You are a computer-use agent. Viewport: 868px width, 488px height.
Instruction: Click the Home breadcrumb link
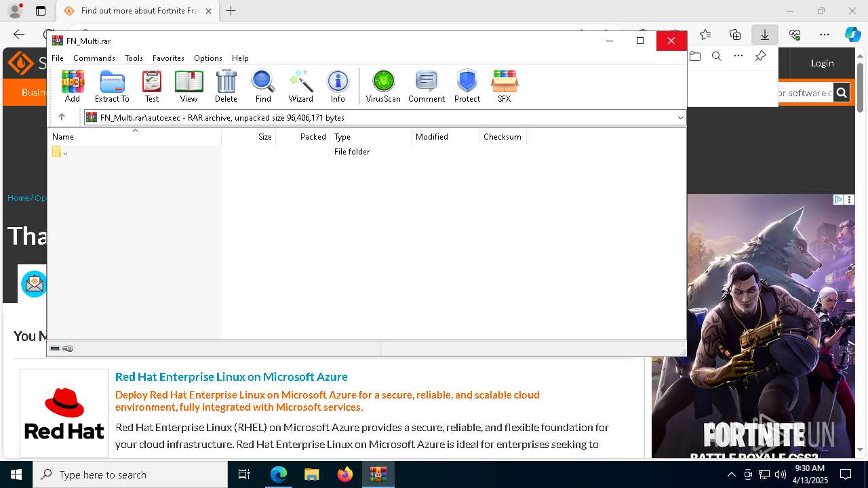[18, 198]
